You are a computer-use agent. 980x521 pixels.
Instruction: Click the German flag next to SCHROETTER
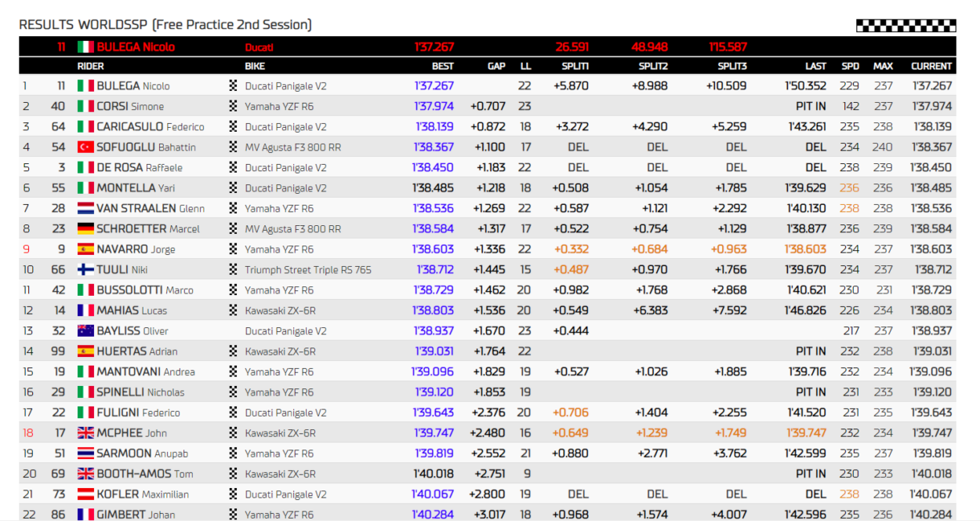pyautogui.click(x=85, y=228)
